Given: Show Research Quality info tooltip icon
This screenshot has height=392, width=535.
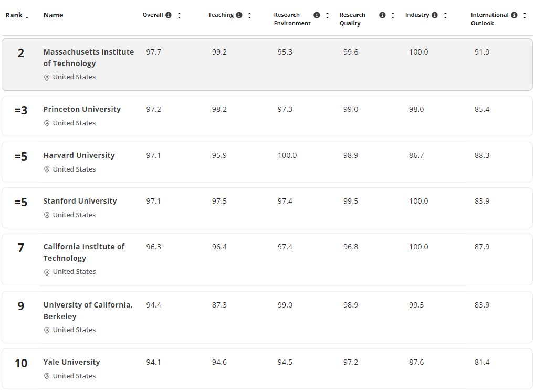Looking at the screenshot, I should coord(382,15).
